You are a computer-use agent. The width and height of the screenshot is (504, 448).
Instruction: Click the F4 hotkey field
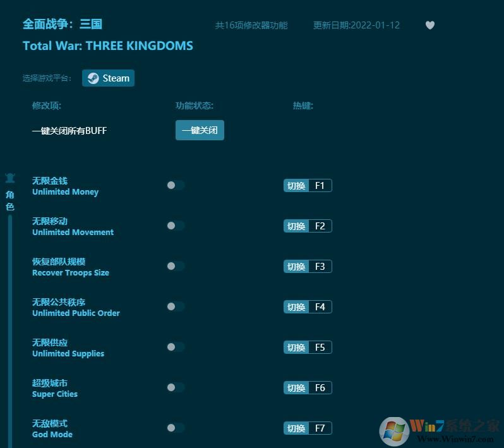pos(320,307)
